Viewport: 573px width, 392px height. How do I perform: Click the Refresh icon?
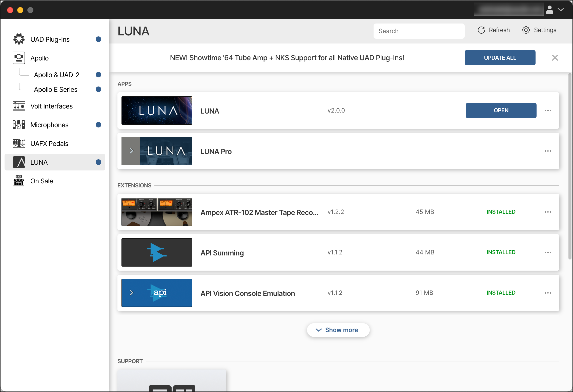482,30
